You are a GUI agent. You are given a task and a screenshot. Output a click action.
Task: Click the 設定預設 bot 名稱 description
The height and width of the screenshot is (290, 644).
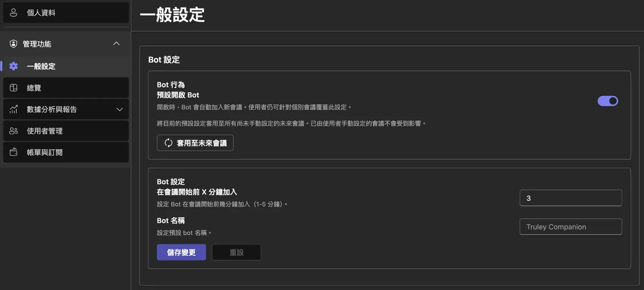tap(184, 232)
